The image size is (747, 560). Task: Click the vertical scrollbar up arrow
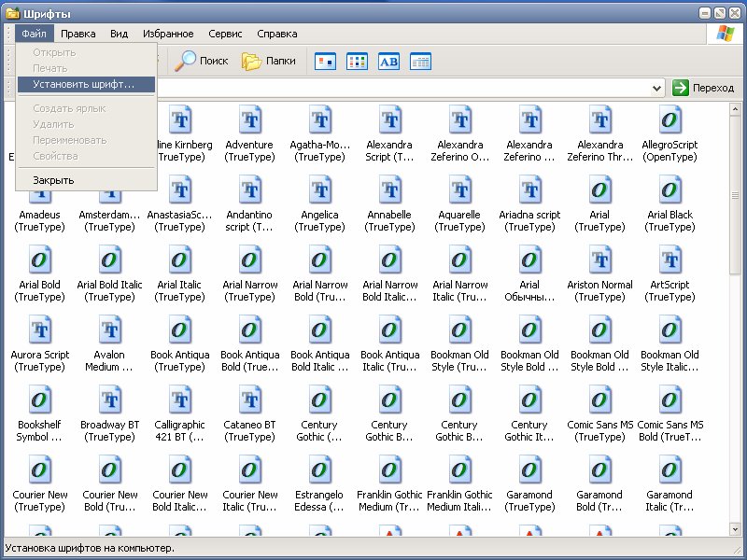tap(735, 109)
